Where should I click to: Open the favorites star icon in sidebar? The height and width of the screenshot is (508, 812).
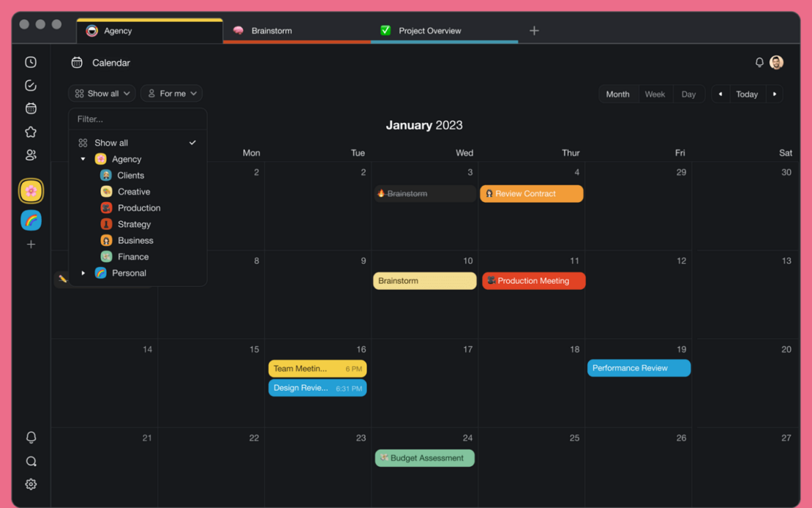coord(31,132)
